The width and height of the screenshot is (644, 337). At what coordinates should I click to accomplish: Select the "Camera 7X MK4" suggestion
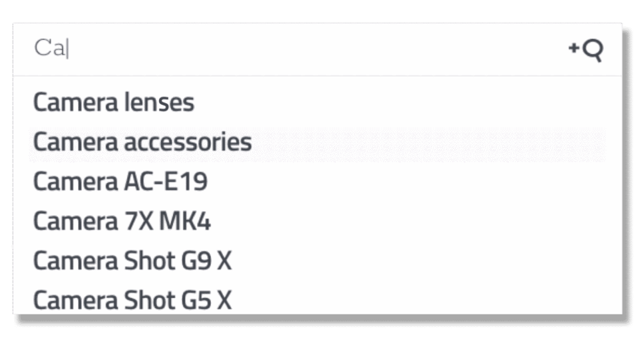(317, 221)
